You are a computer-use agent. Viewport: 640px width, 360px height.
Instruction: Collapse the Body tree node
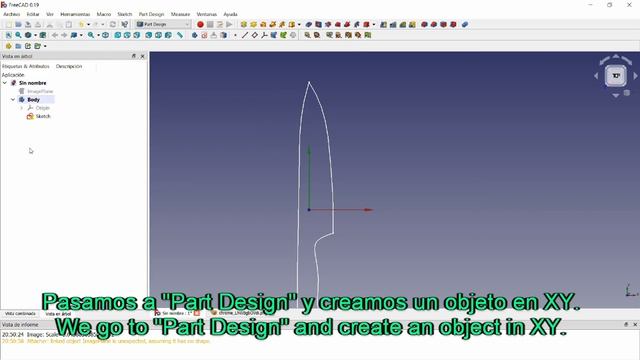[x=13, y=100]
